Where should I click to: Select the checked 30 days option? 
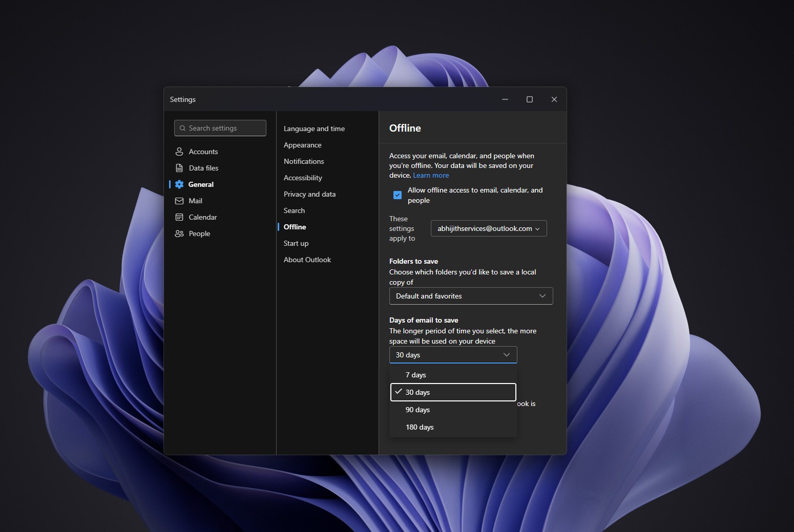[453, 392]
